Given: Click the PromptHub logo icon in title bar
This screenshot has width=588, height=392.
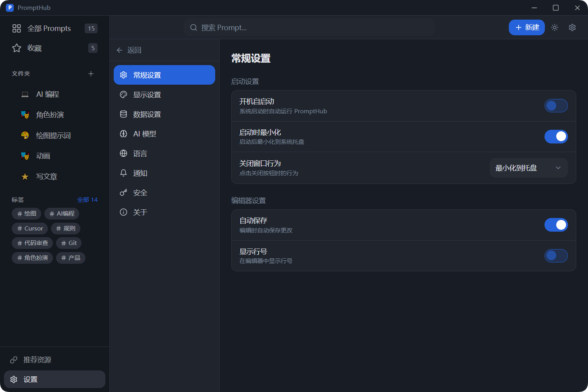Looking at the screenshot, I should (x=10, y=7).
